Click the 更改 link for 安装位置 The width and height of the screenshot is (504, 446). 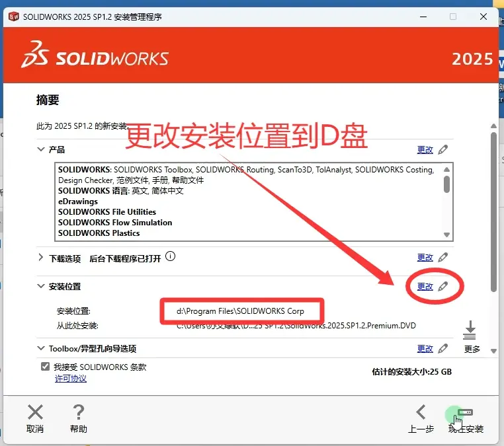pos(425,286)
